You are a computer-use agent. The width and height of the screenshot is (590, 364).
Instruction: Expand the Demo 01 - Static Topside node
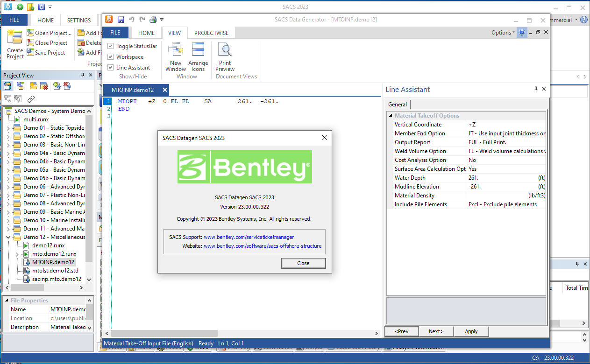pos(8,128)
